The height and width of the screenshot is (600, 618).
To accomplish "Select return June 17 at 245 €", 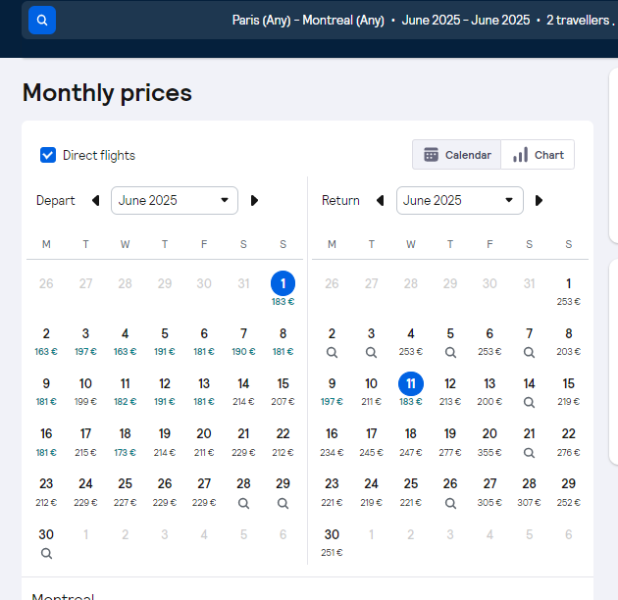I will (371, 442).
